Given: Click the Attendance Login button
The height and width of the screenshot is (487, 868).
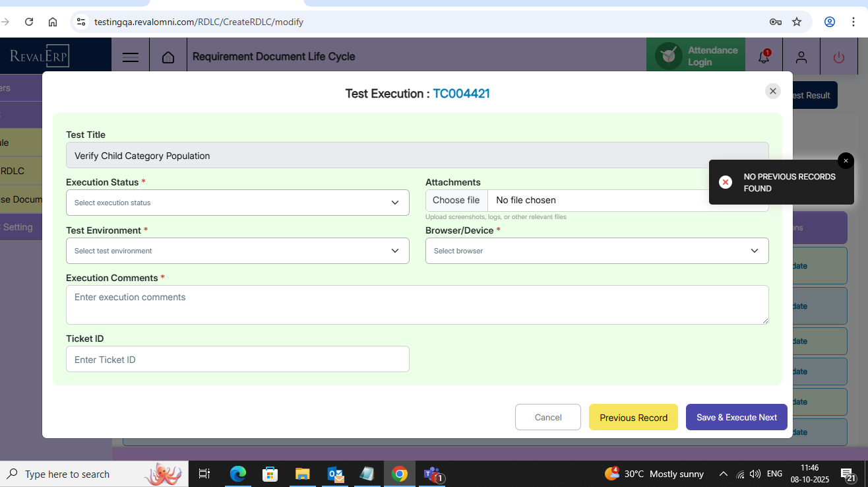Looking at the screenshot, I should (x=695, y=56).
